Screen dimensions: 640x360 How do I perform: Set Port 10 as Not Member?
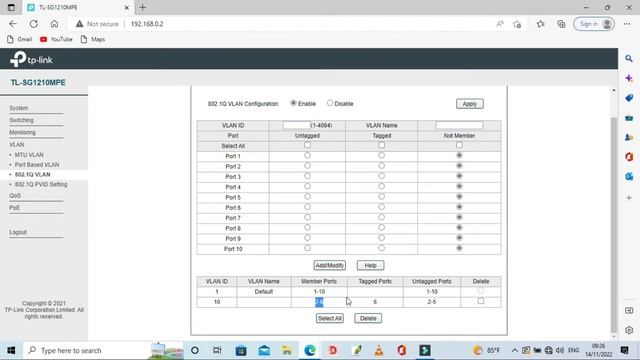pyautogui.click(x=459, y=248)
